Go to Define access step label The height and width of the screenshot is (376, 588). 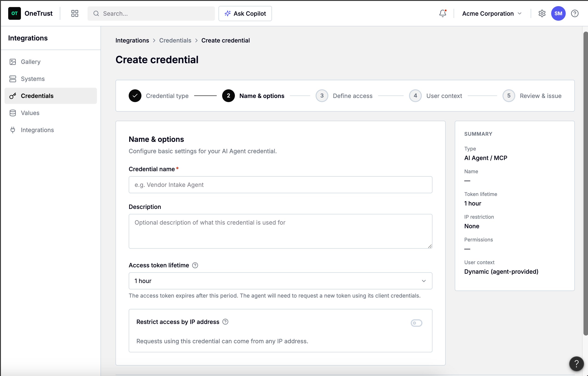point(353,96)
